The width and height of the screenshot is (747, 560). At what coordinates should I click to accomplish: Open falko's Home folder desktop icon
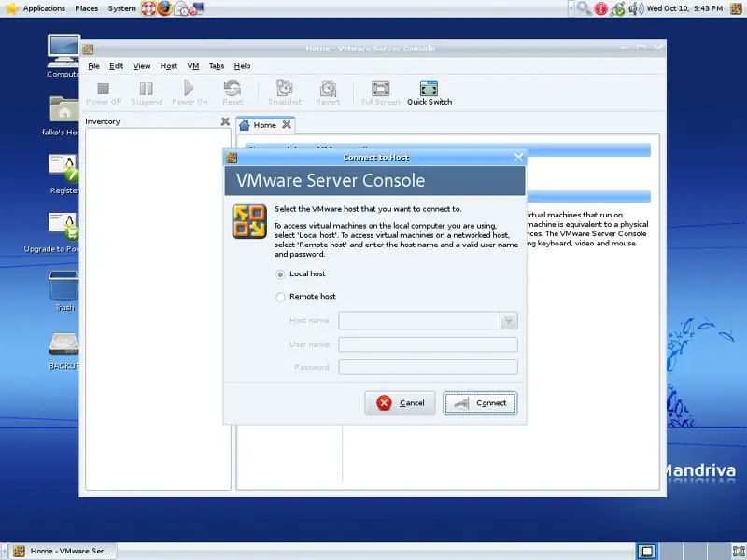click(63, 108)
